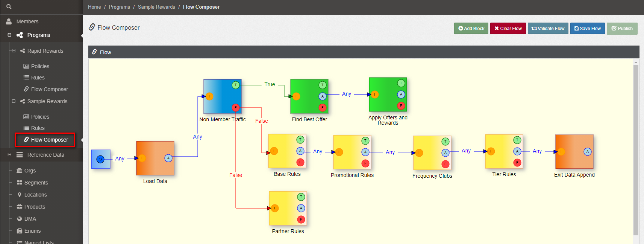This screenshot has width=644, height=244.
Task: Click False port on Find Best Offer block
Action: point(322,108)
